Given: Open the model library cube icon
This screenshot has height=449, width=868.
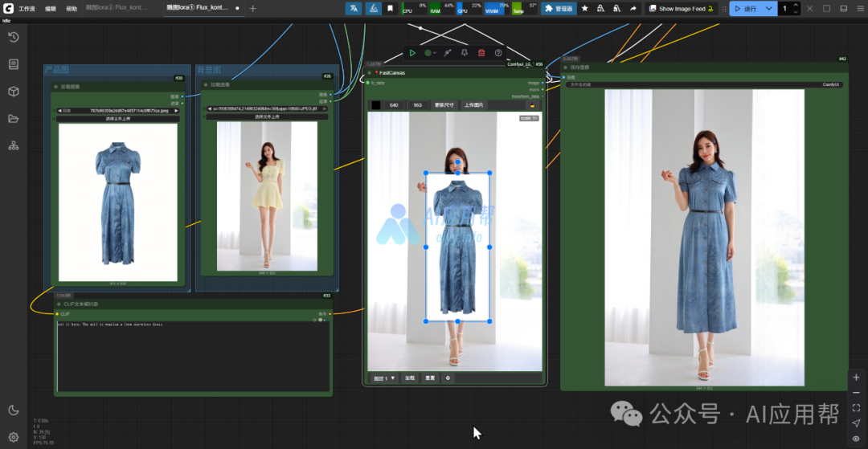Looking at the screenshot, I should coord(13,92).
